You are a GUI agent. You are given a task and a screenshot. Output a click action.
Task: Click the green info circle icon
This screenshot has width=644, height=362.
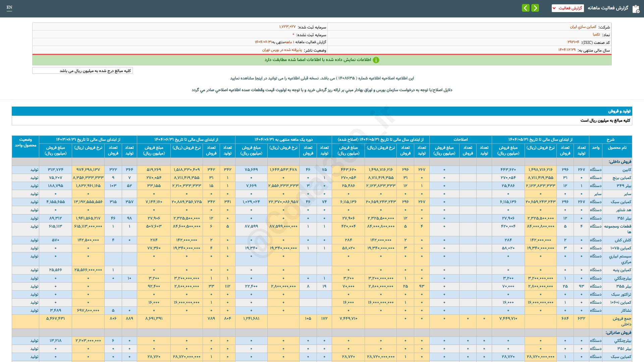point(376,60)
